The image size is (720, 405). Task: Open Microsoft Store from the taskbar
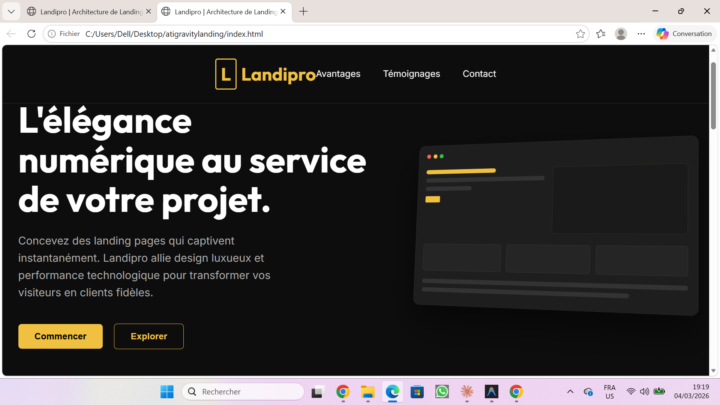(x=417, y=392)
